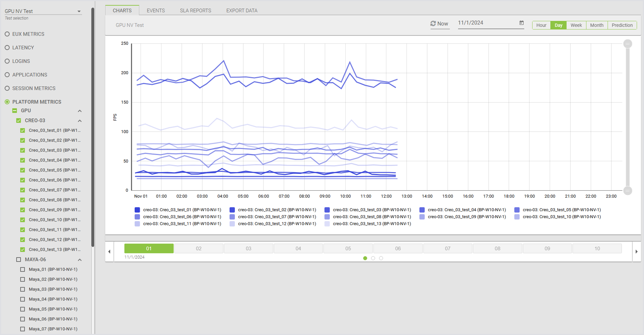Click the next days arrow on timeline
The image size is (644, 335).
[x=636, y=252]
